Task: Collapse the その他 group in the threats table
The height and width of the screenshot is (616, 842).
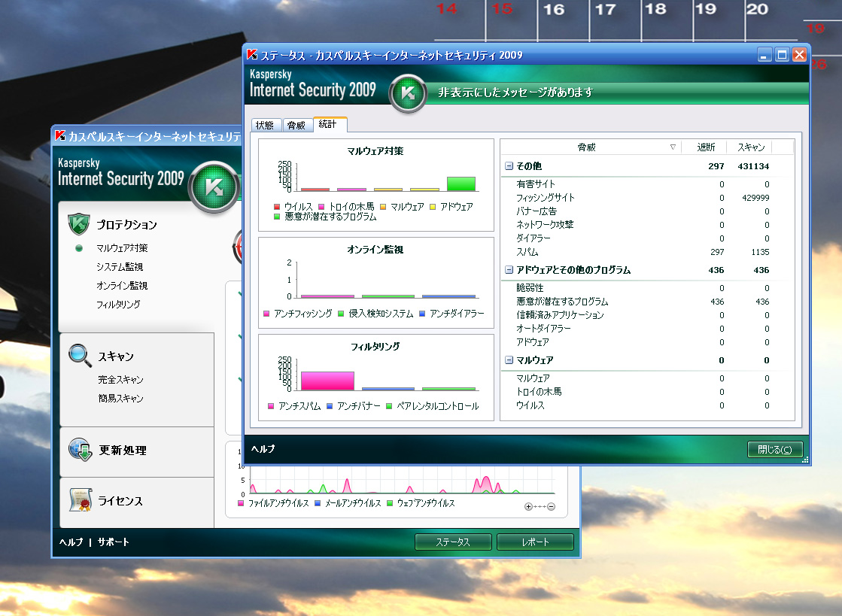Action: [x=509, y=165]
